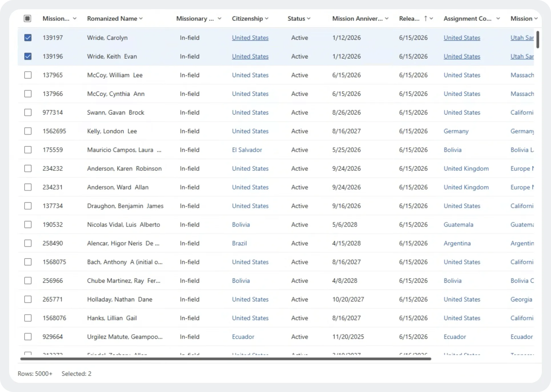Open the Citizenship column filter dropdown
Screen dimensions: 551x392
pos(267,19)
